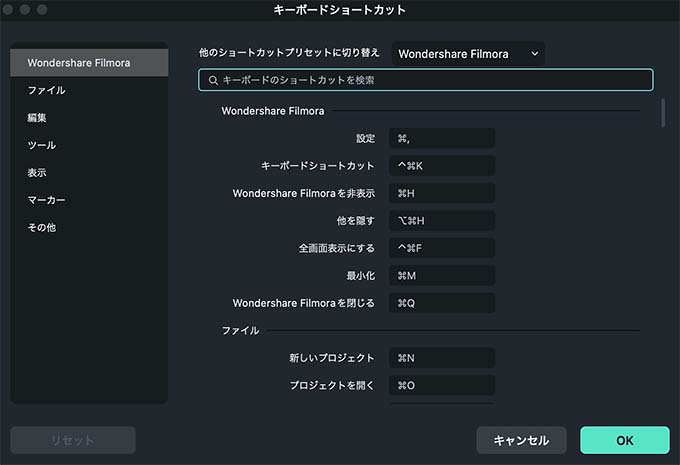This screenshot has width=680, height=465.
Task: Edit the プロジェクトを開く shortcut field
Action: (x=442, y=385)
